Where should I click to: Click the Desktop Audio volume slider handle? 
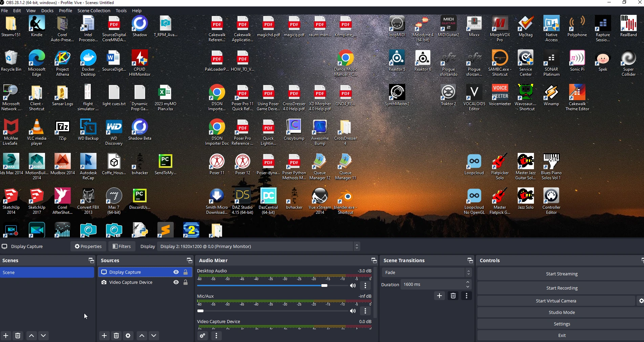[x=324, y=286]
